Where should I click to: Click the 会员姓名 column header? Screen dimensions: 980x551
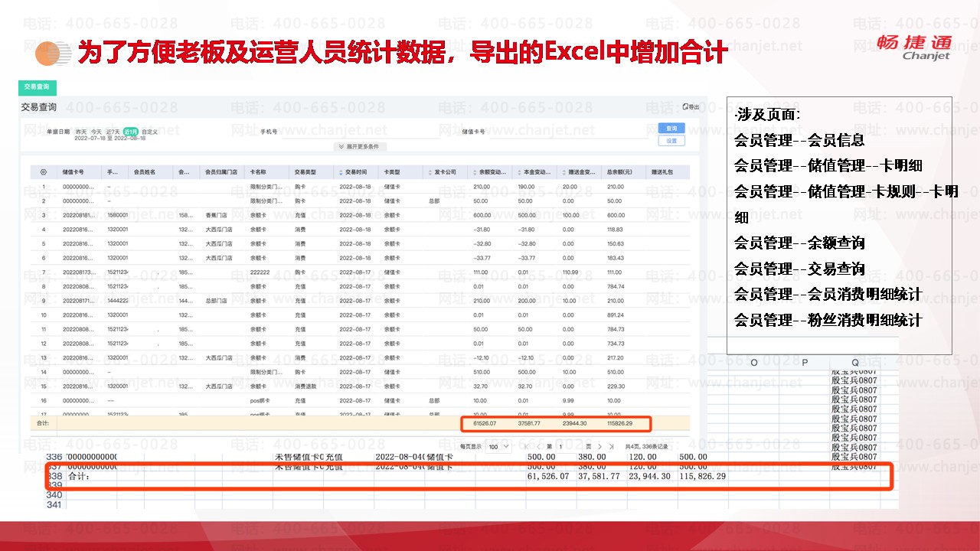pyautogui.click(x=150, y=172)
